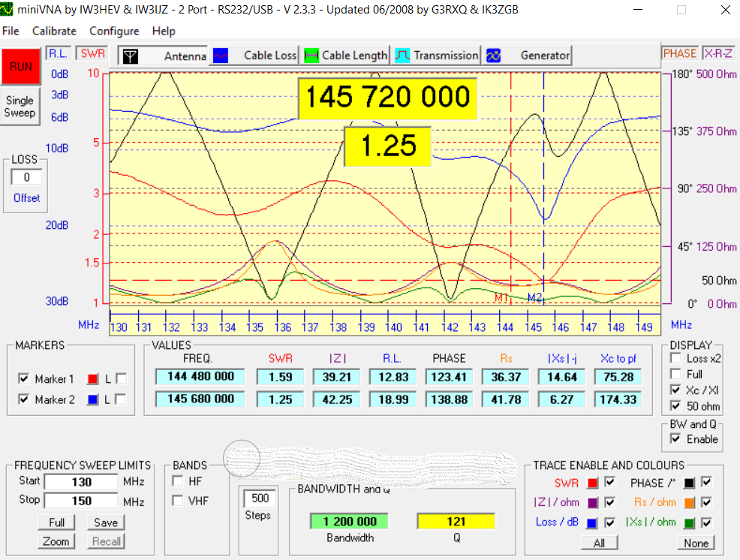
Task: Click the LOSS Offset value field
Action: coord(26,178)
